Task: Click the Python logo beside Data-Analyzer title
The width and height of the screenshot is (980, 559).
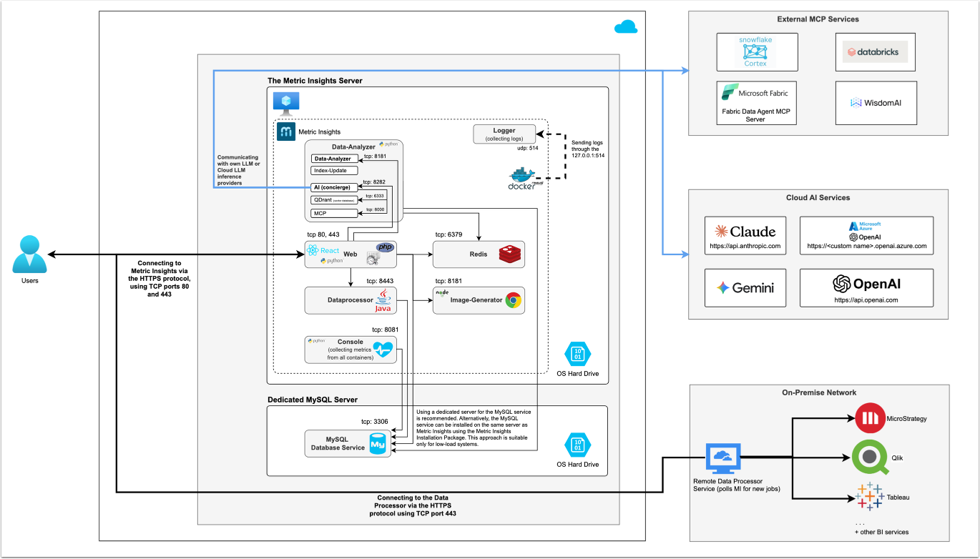Action: [387, 144]
